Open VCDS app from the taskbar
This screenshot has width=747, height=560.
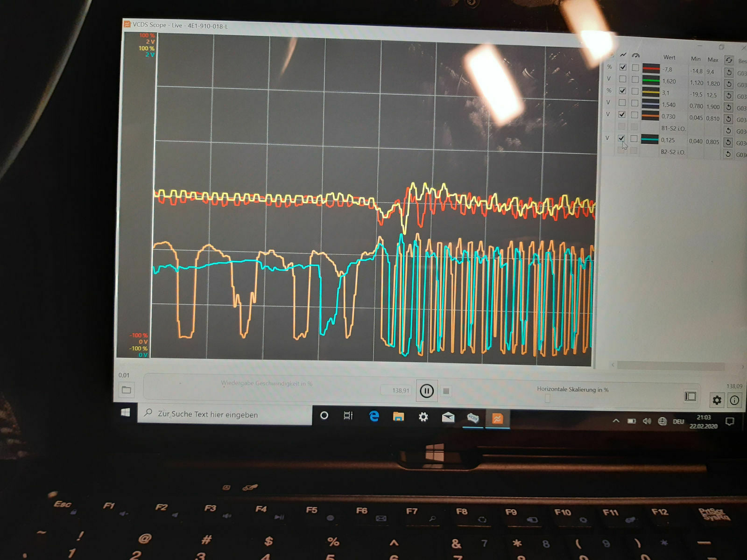[473, 418]
